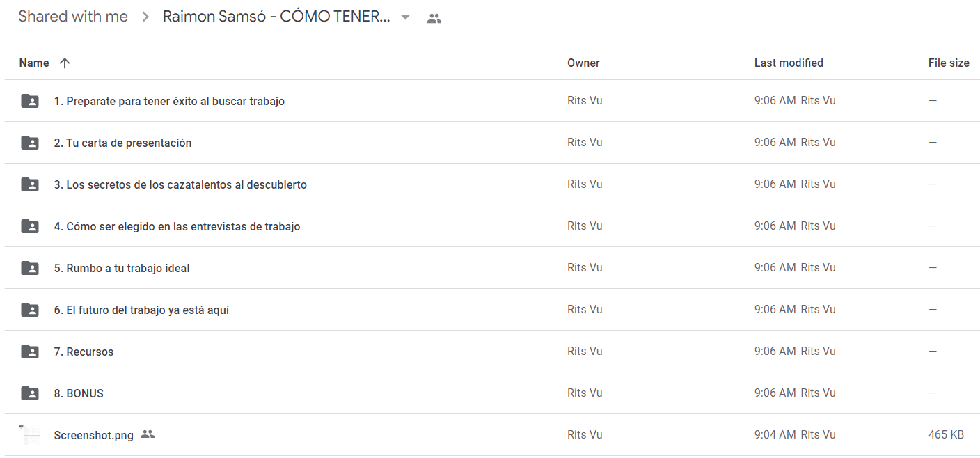Viewport: 980px width, 458px height.
Task: Select the 8. BONUS folder icon
Action: point(30,393)
